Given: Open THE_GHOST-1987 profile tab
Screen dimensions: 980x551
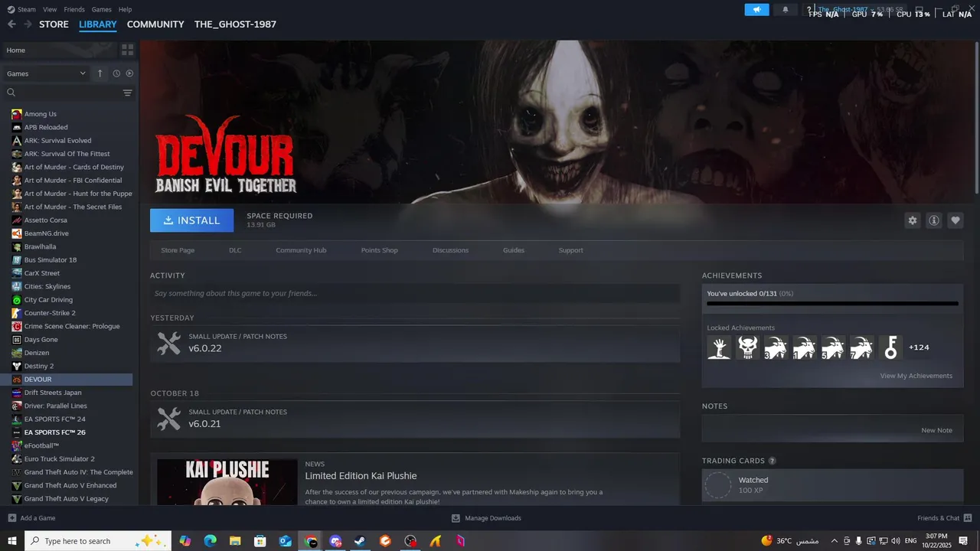Looking at the screenshot, I should [235, 24].
